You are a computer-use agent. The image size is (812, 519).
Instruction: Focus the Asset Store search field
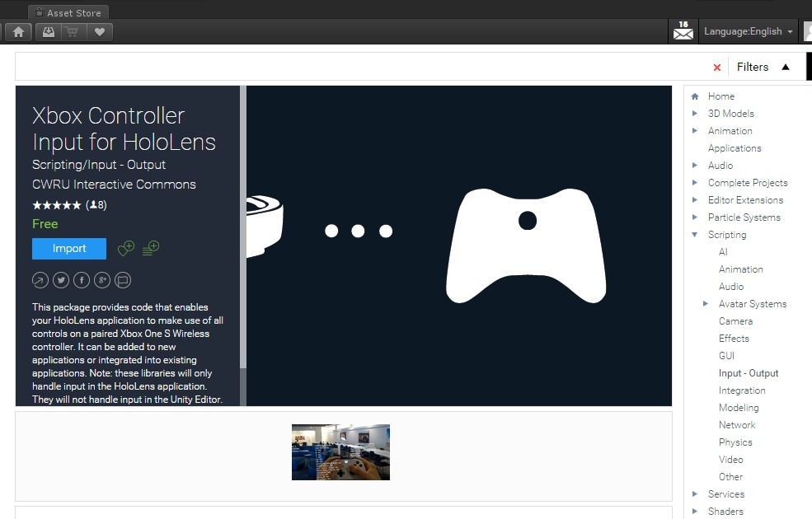[x=363, y=67]
